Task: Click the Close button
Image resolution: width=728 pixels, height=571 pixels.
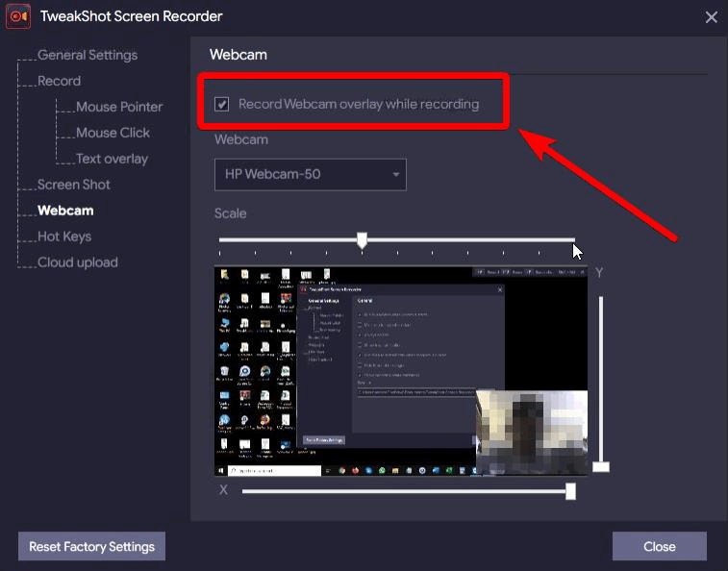Action: [660, 546]
